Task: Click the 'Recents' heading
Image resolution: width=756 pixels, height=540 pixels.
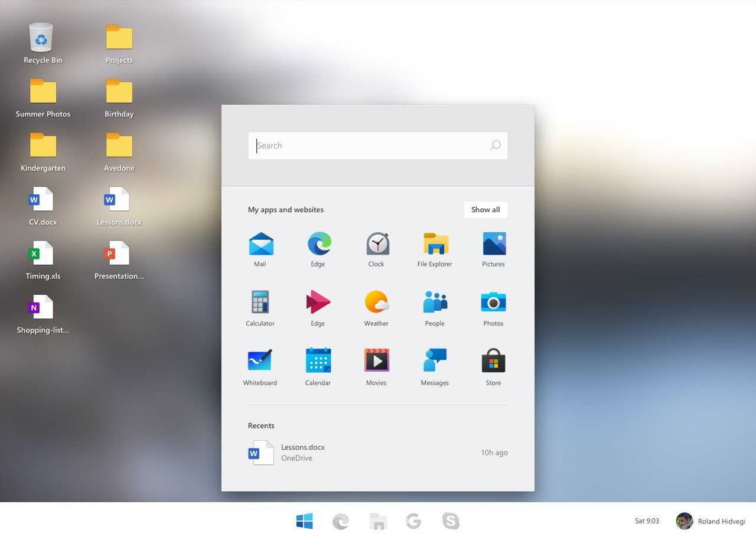Action: click(261, 425)
